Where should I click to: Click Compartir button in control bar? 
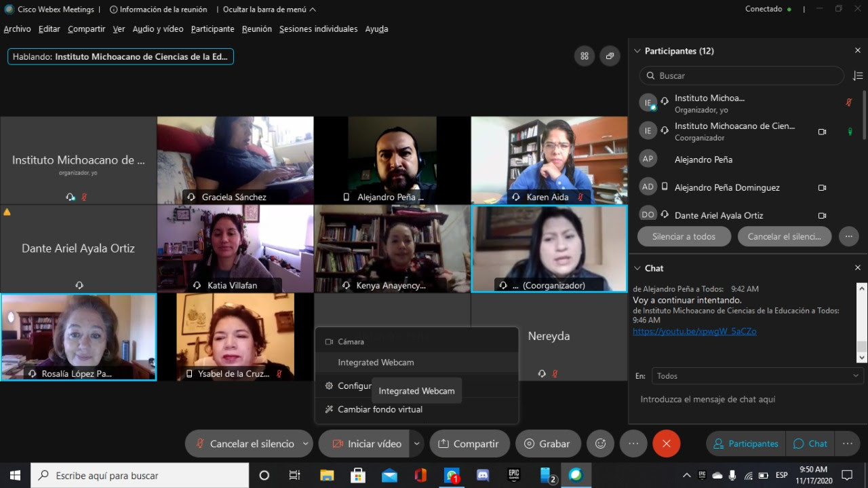(469, 443)
